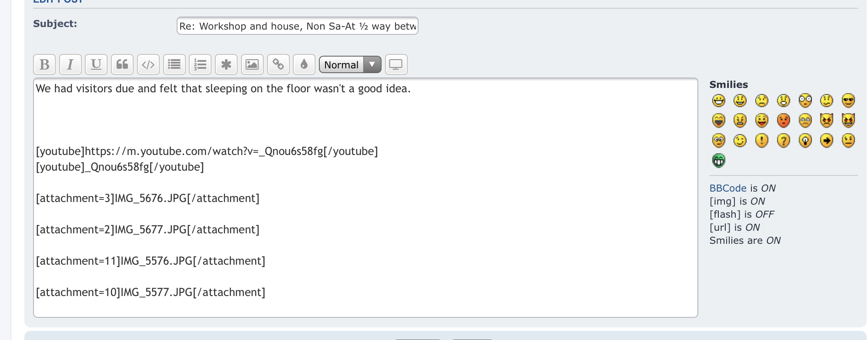The width and height of the screenshot is (868, 340).
Task: Toggle bold formatting button
Action: [44, 65]
